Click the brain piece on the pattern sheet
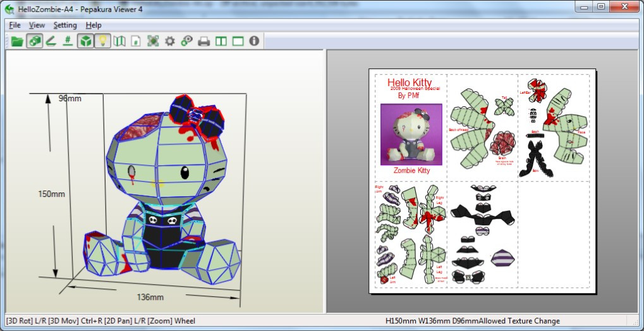Image resolution: width=644 pixels, height=331 pixels. coord(502,144)
